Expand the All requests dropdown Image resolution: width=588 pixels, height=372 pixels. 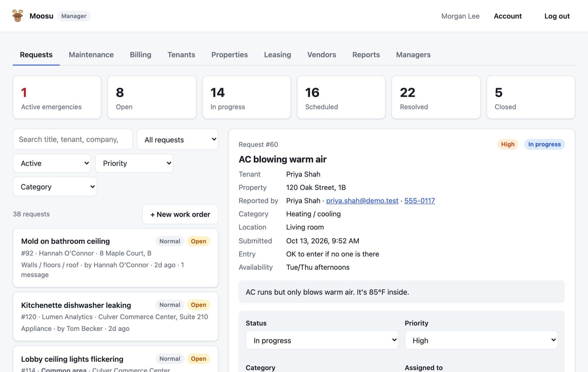click(178, 140)
